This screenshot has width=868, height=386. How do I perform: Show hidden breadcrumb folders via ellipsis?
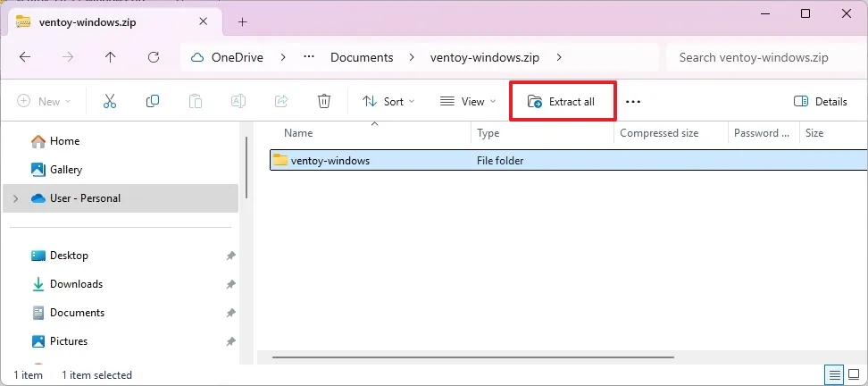pos(309,57)
